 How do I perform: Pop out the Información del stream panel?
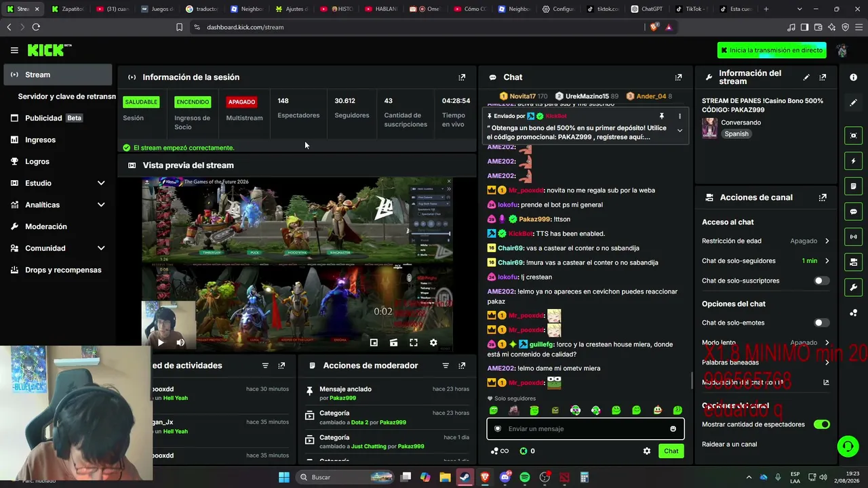pos(823,77)
